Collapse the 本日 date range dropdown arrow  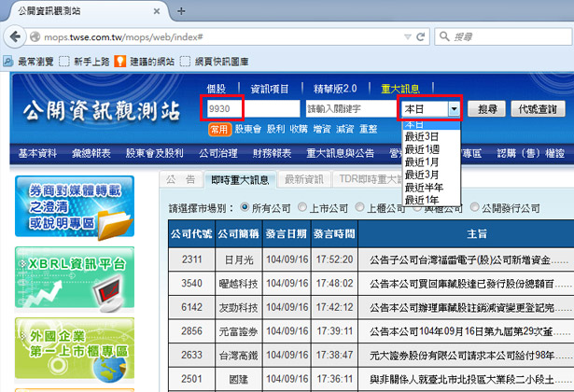(x=454, y=109)
